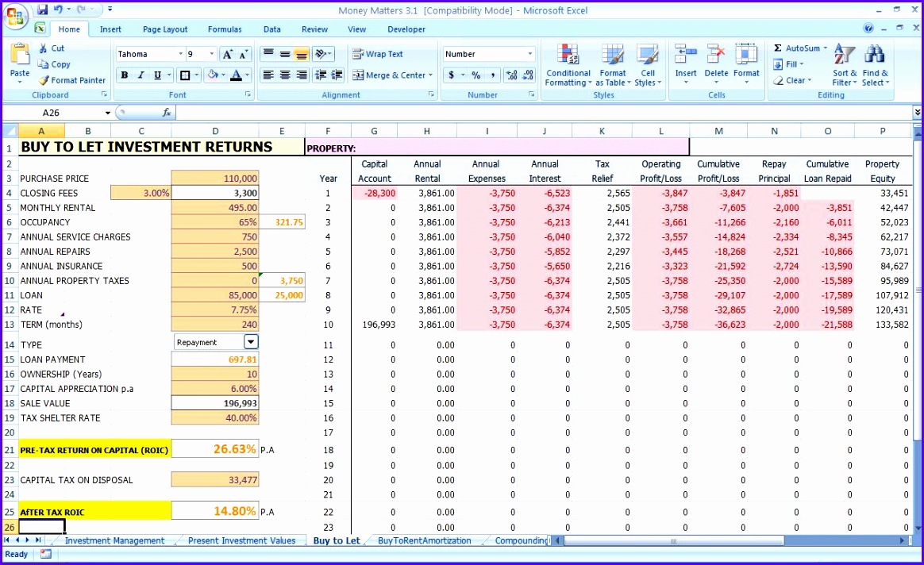The width and height of the screenshot is (924, 565).
Task: Set middle vertical alignment
Action: point(285,54)
